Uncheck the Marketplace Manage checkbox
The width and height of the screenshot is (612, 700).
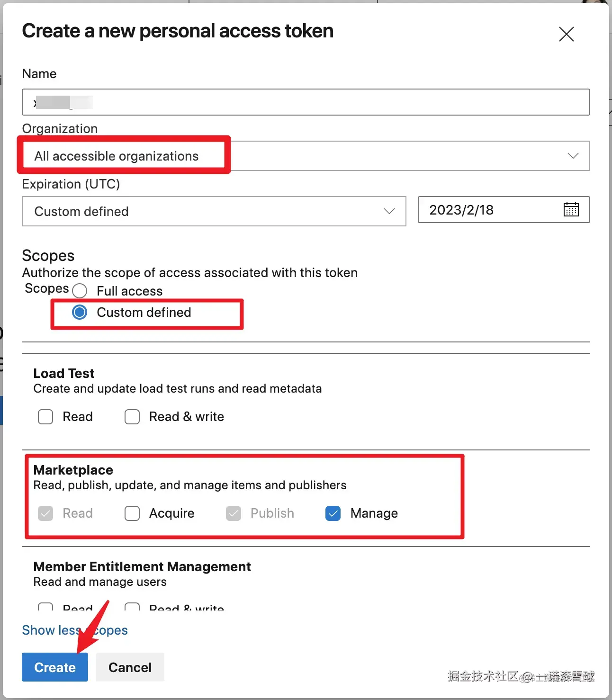[x=333, y=513]
